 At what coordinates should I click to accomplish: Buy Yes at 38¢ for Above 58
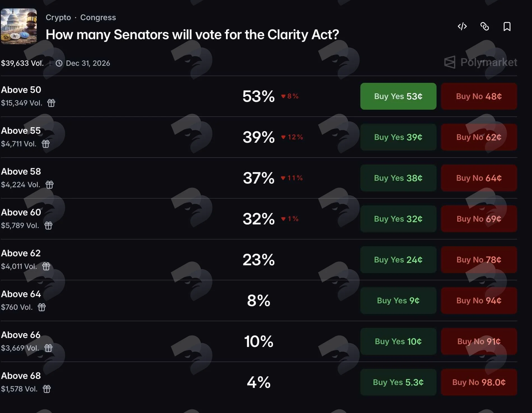pyautogui.click(x=398, y=178)
